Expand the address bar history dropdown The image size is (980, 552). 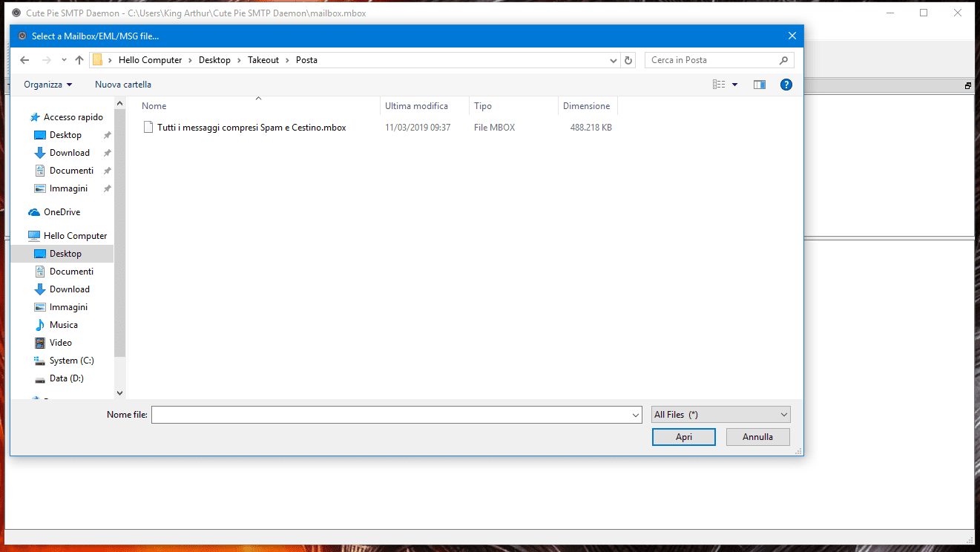coord(614,60)
